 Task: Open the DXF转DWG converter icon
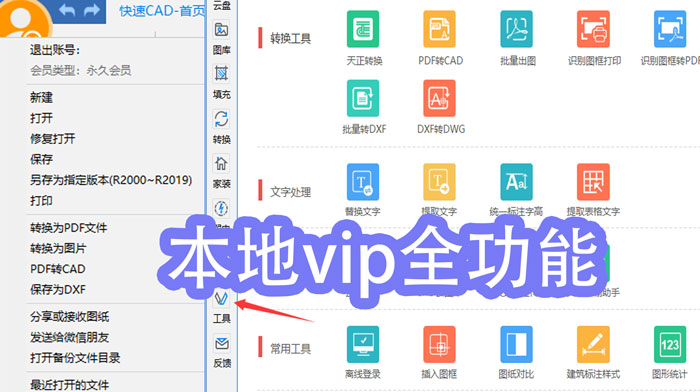[x=439, y=98]
